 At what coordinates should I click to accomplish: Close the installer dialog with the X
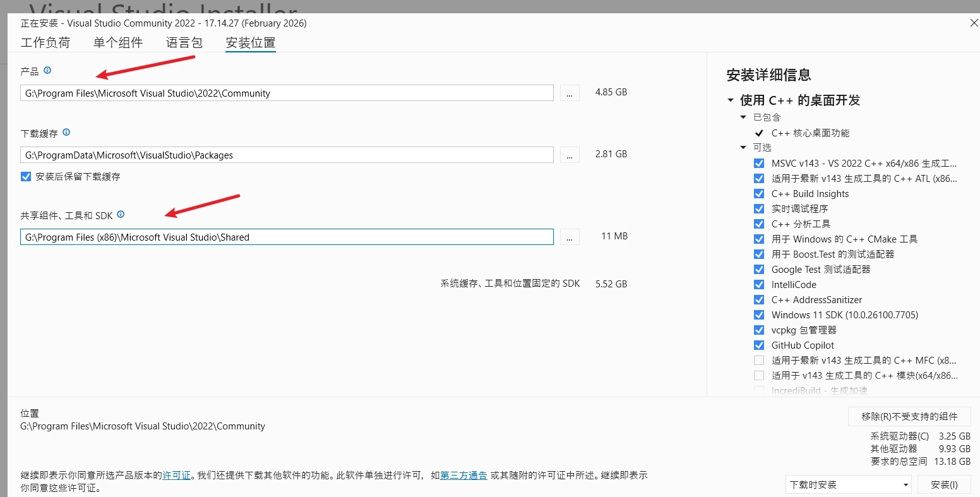(x=973, y=23)
